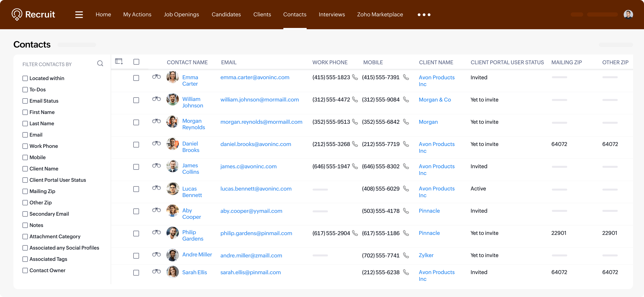Expand the three-dots more modules menu

pos(424,15)
